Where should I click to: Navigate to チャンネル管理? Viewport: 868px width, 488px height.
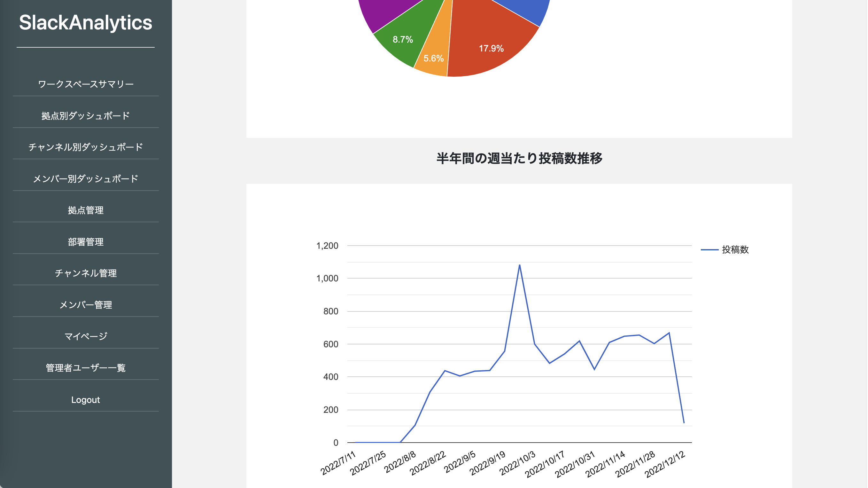86,273
